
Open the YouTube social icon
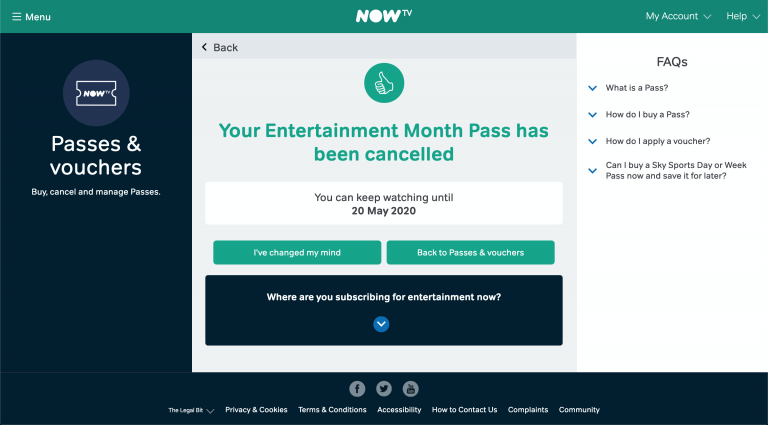coord(410,389)
